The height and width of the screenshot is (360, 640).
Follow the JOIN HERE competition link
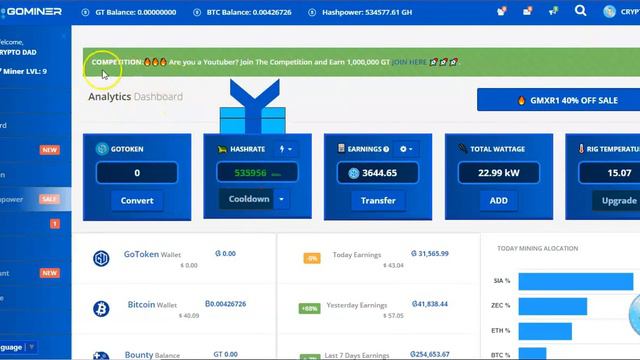(x=409, y=62)
